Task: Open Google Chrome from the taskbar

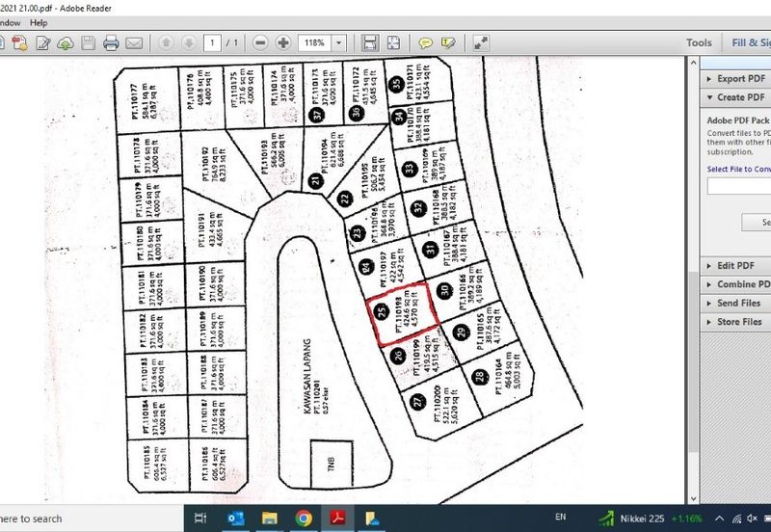Action: coord(304,519)
